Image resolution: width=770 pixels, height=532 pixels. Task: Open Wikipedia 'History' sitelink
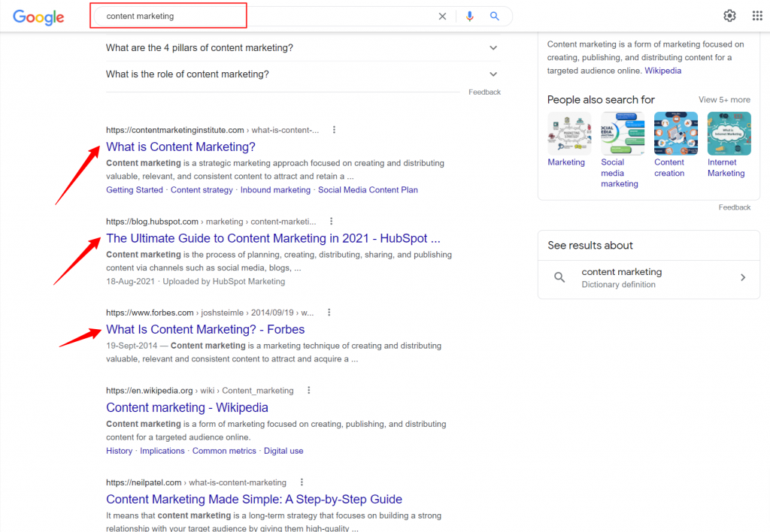pyautogui.click(x=120, y=451)
